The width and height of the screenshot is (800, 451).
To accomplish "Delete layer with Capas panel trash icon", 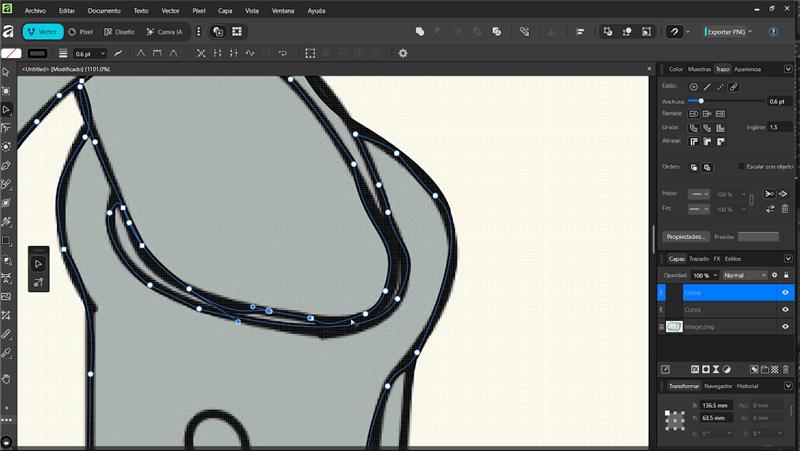I will pos(786,369).
